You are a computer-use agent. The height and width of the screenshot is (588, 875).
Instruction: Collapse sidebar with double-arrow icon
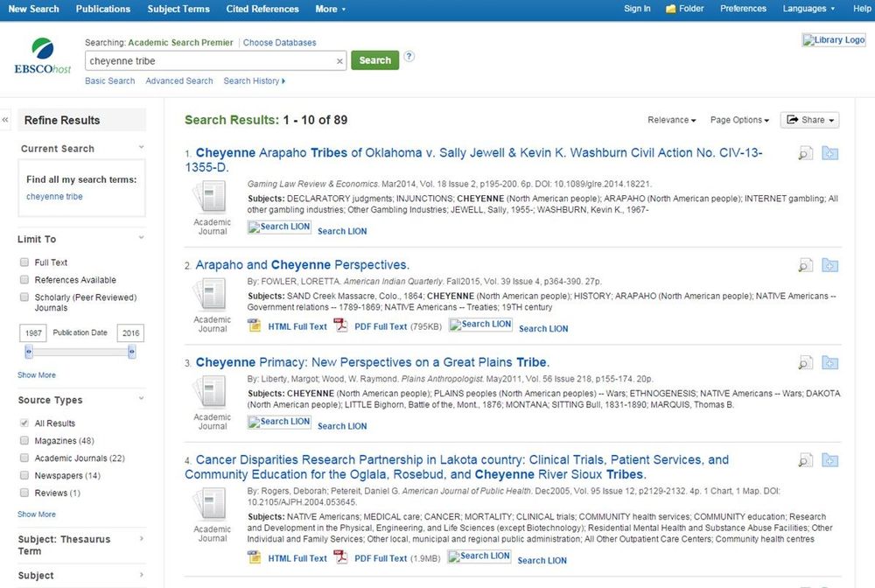click(x=5, y=120)
